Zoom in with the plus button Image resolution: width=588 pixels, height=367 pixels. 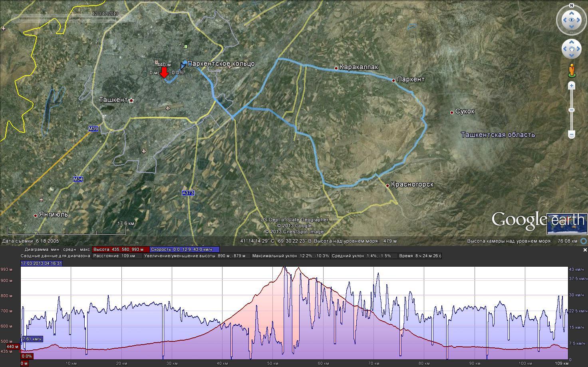pos(572,86)
